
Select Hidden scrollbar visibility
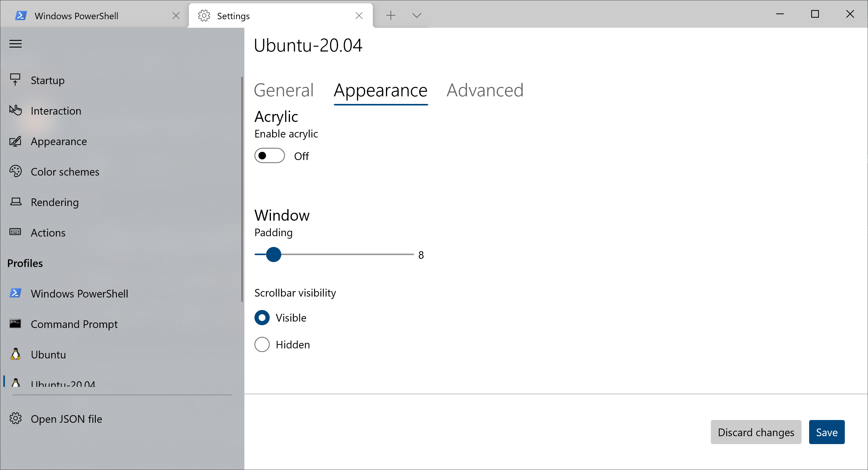coord(262,344)
